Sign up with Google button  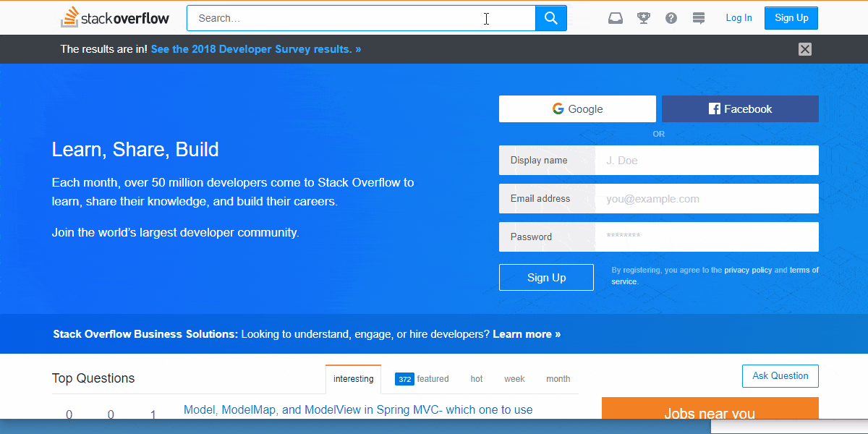pos(577,109)
